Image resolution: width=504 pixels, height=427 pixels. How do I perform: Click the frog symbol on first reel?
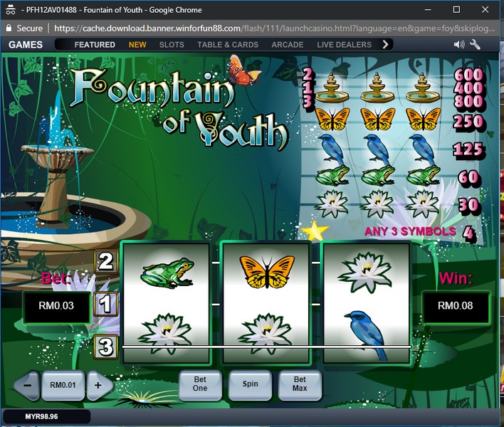[x=167, y=272]
